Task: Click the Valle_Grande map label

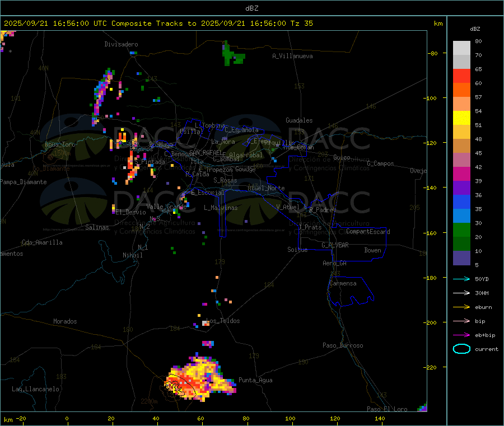Action: [166, 207]
